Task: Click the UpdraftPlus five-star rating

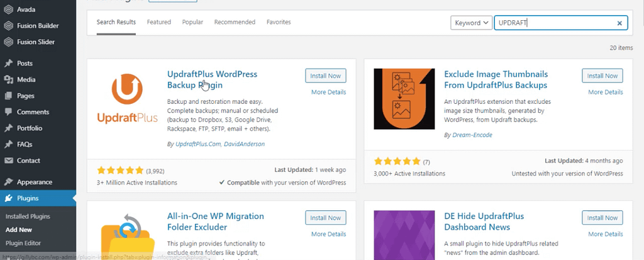Action: click(120, 171)
